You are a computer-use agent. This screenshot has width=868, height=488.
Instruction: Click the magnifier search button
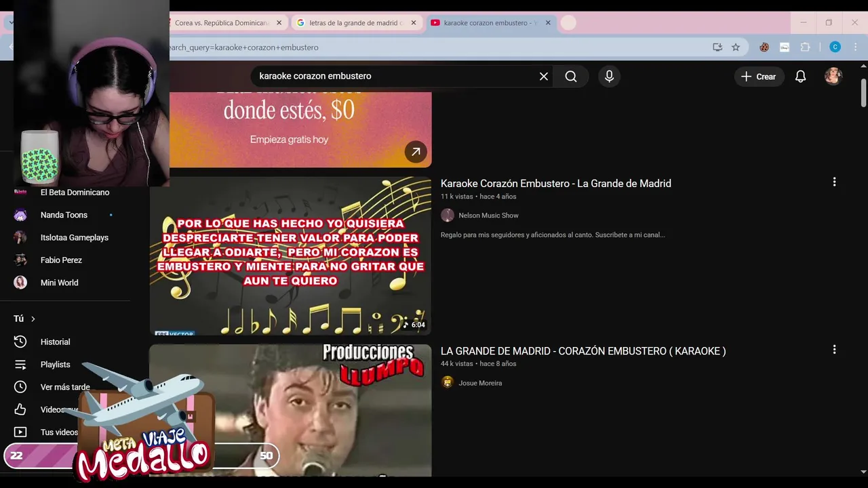(571, 77)
